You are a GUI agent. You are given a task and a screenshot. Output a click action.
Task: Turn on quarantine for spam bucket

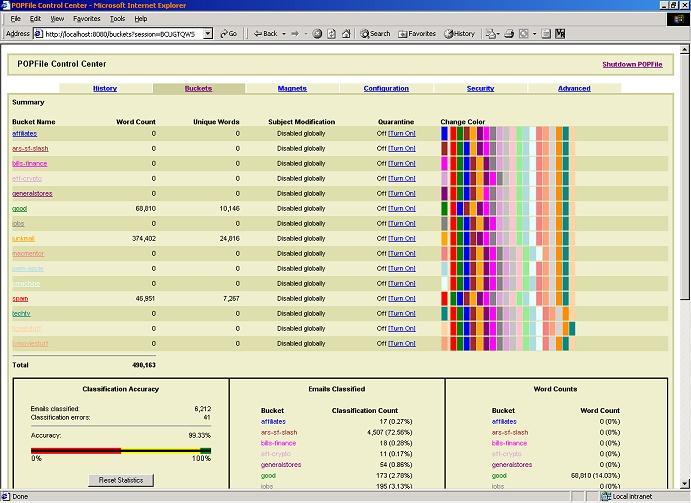(401, 298)
